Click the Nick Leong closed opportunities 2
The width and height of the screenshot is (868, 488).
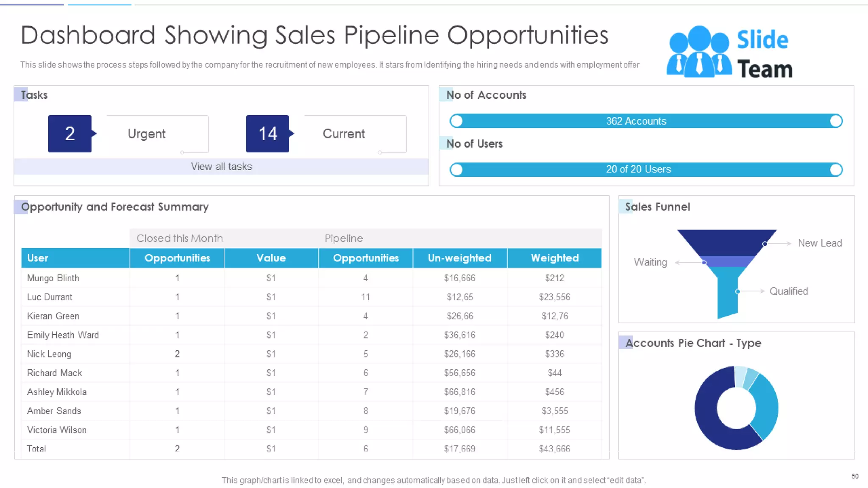177,354
